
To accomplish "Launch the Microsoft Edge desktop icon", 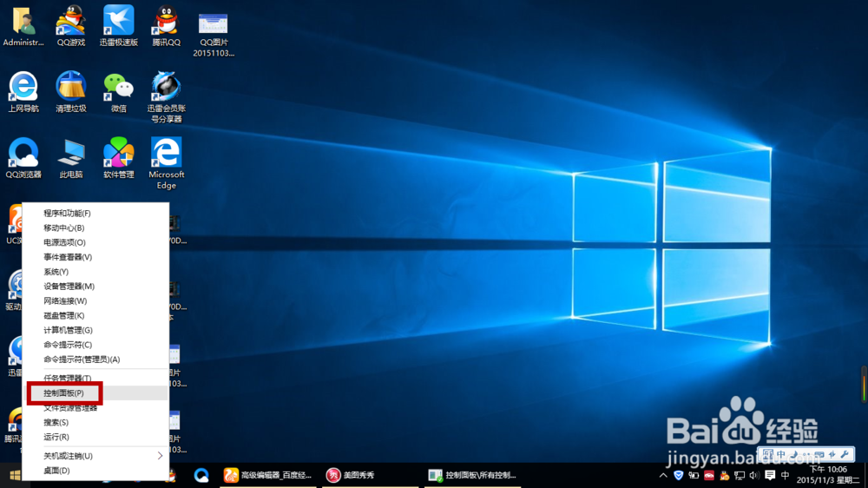I will tap(166, 164).
